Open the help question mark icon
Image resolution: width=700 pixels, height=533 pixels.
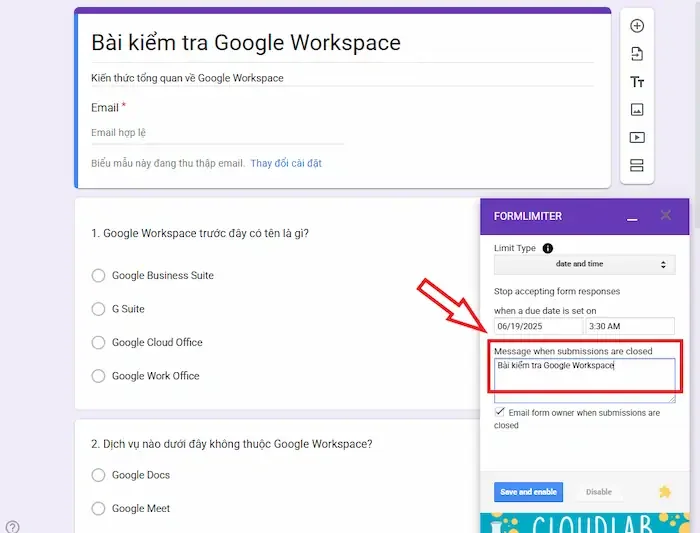12,527
